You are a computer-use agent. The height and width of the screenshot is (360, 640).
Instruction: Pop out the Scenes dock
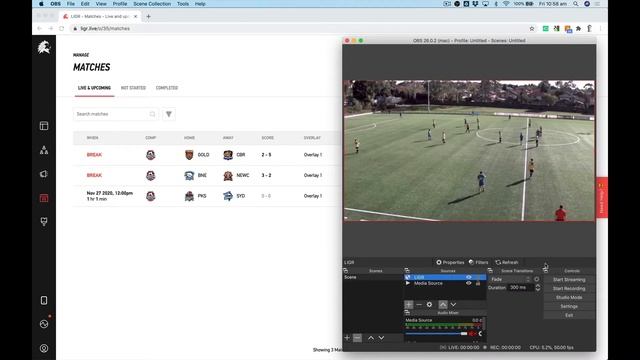pos(346,271)
